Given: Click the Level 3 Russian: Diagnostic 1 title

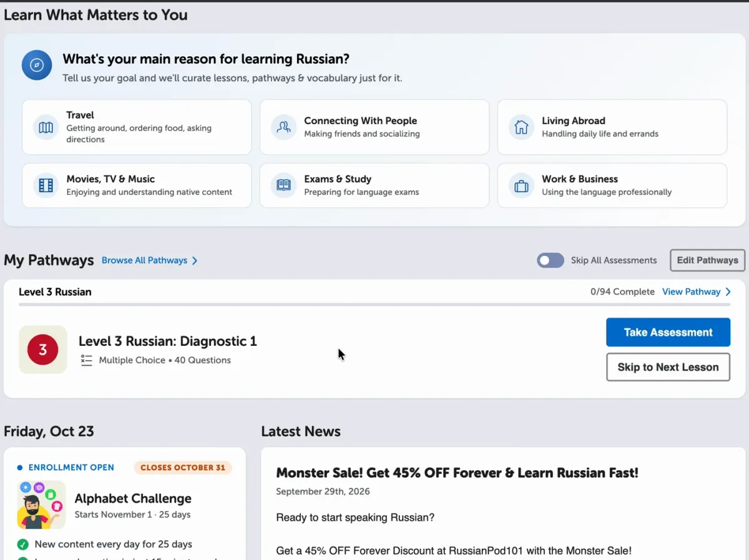Looking at the screenshot, I should (x=168, y=341).
